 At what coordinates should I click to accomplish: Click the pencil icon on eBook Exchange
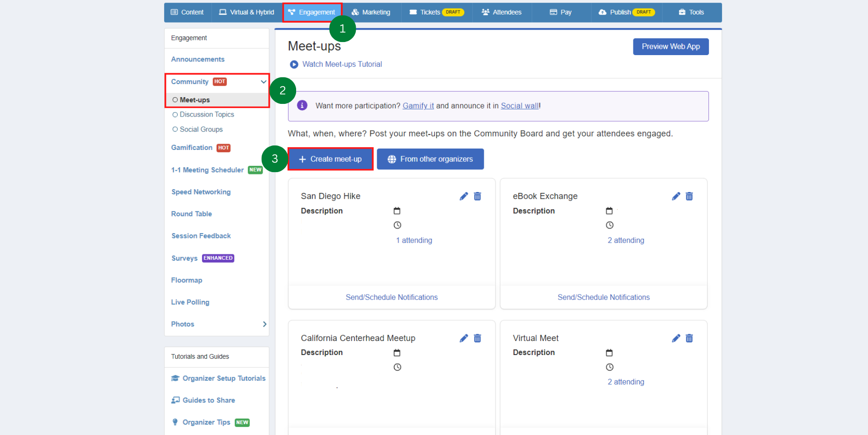coord(676,196)
